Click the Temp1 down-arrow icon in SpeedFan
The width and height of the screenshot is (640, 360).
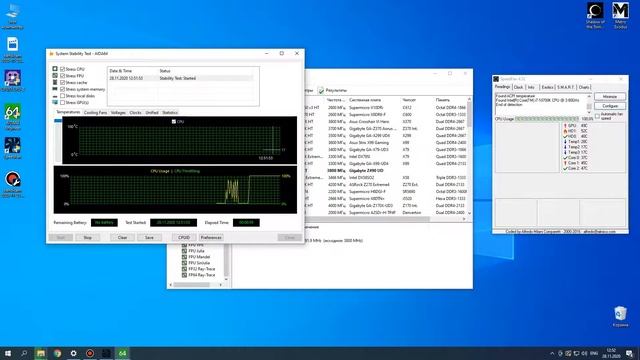coord(565,142)
